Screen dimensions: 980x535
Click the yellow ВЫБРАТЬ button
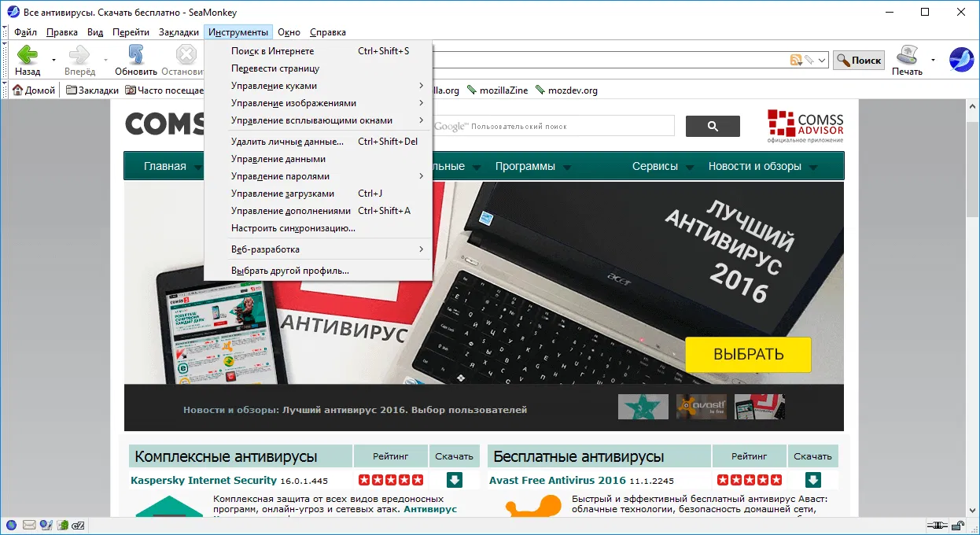pyautogui.click(x=748, y=354)
